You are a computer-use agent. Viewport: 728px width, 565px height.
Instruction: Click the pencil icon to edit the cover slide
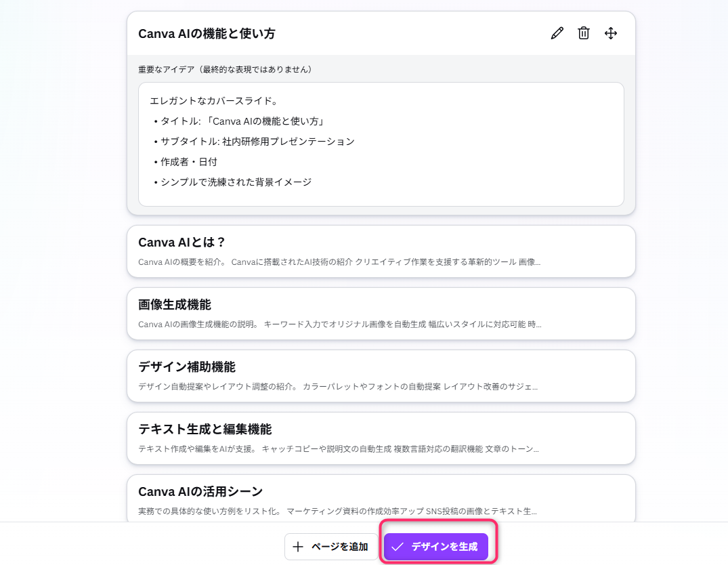pos(557,33)
